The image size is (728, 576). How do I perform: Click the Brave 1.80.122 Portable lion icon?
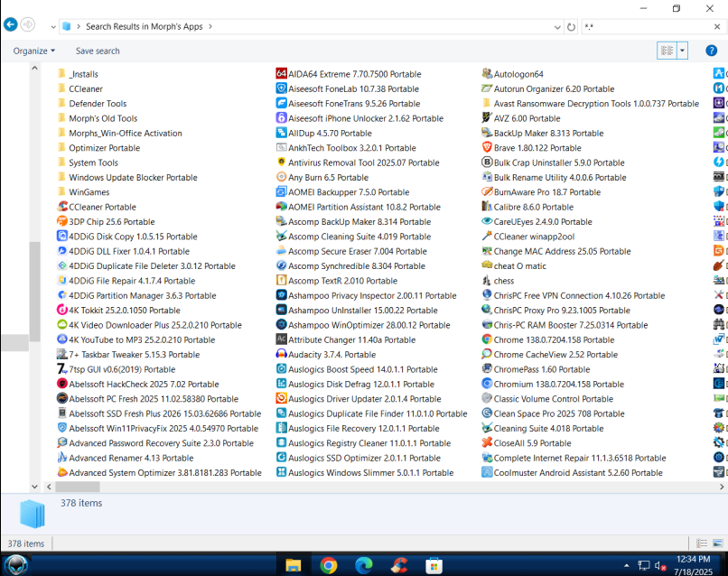487,147
